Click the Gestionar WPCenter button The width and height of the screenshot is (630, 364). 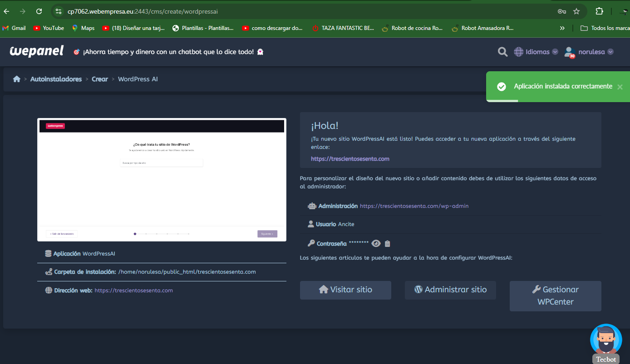click(x=556, y=296)
